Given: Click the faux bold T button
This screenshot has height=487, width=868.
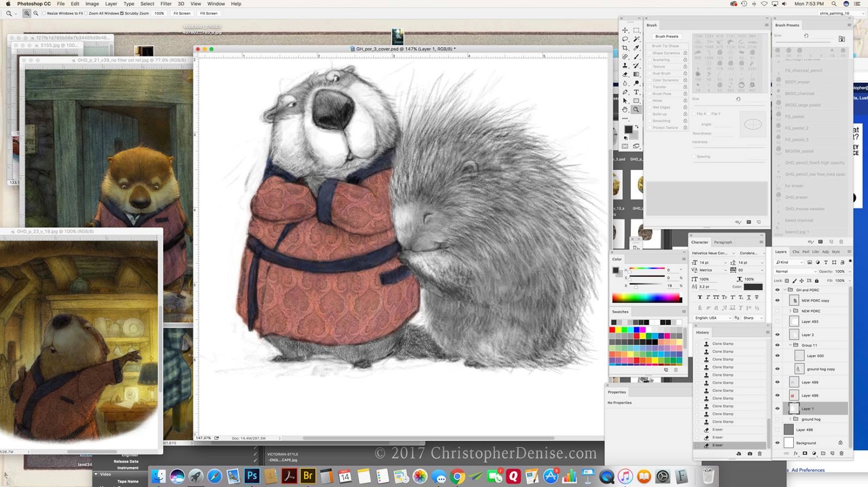Looking at the screenshot, I should click(700, 297).
